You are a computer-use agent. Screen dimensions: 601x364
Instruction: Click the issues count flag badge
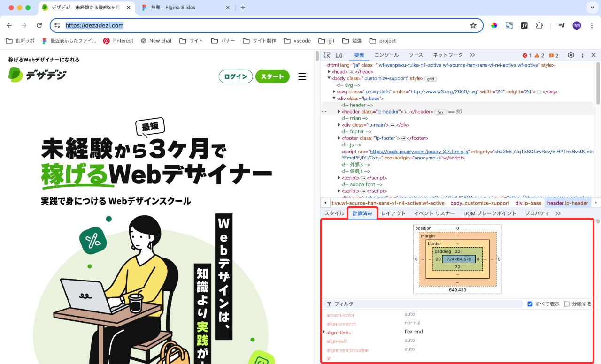554,55
